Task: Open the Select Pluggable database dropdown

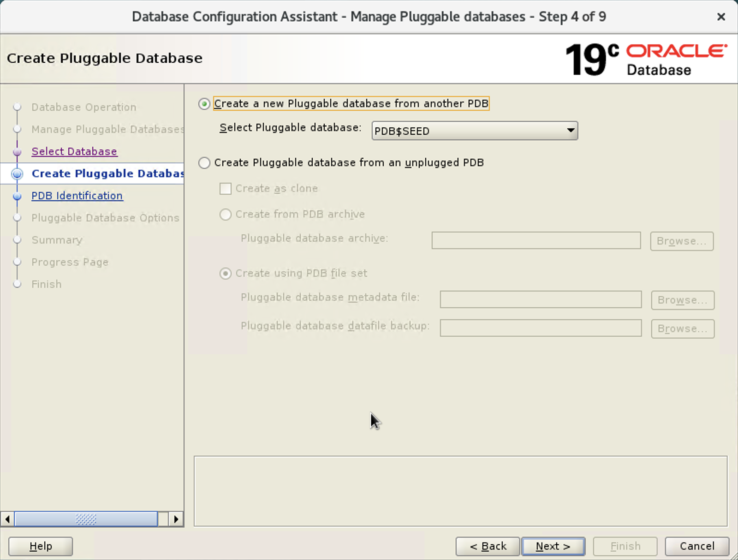Action: [x=475, y=131]
